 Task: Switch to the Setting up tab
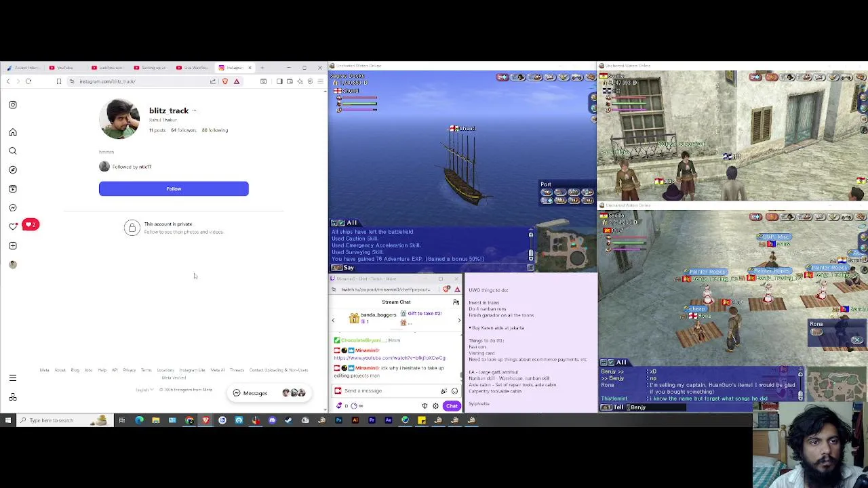pos(150,68)
